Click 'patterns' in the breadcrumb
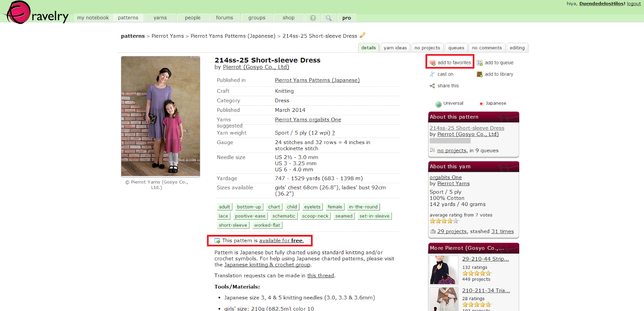The image size is (644, 311). [133, 36]
